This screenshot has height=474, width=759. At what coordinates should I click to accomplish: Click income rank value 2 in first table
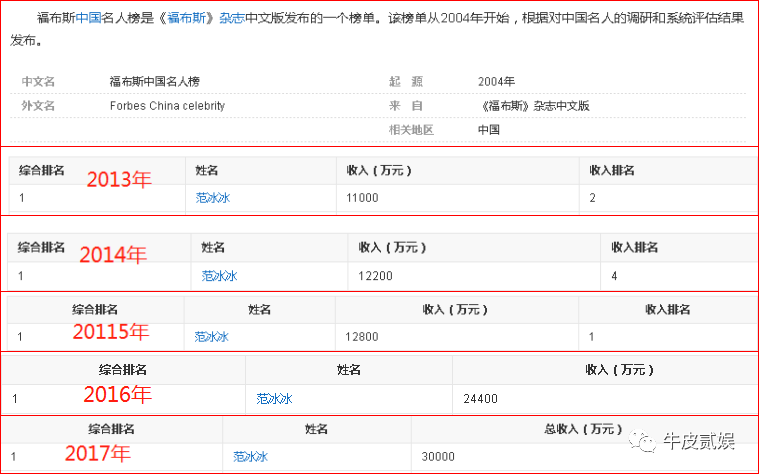tap(592, 198)
